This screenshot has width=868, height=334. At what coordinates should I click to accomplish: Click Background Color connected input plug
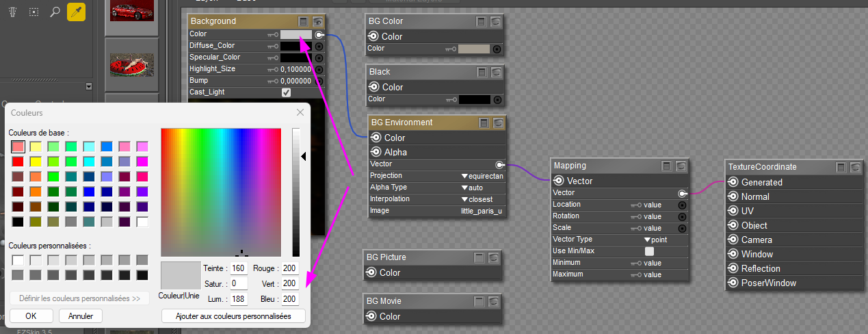(x=319, y=34)
